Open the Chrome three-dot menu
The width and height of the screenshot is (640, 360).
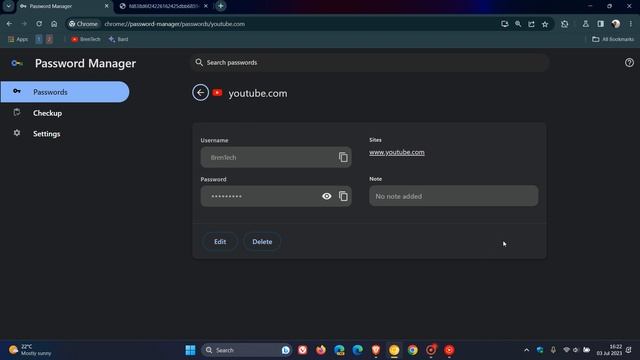[x=631, y=24]
